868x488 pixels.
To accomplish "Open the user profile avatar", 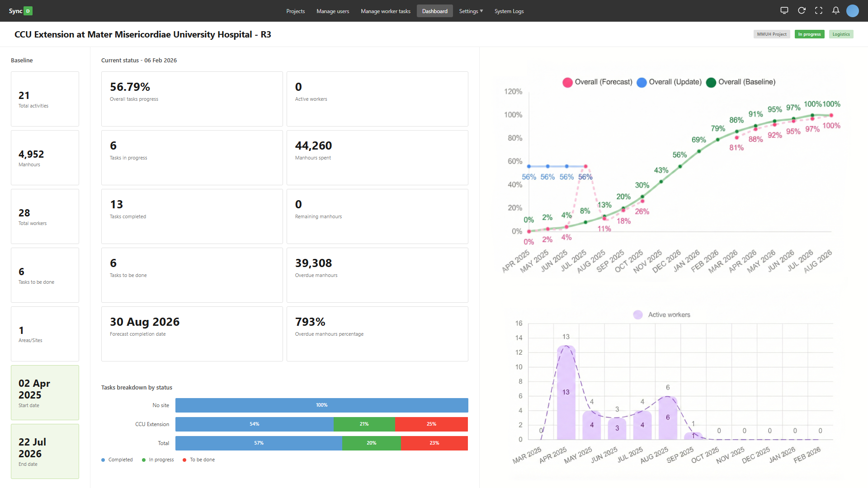I will pyautogui.click(x=853, y=11).
